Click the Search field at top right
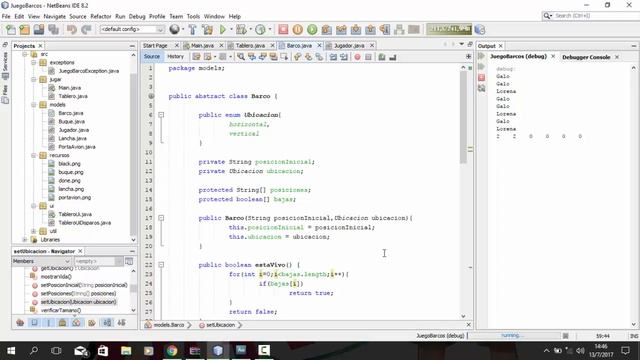The height and width of the screenshot is (360, 640). 590,16
